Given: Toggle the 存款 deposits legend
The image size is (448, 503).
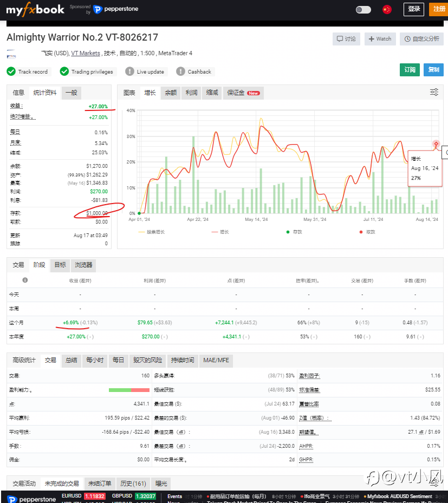Looking at the screenshot, I should [294, 232].
